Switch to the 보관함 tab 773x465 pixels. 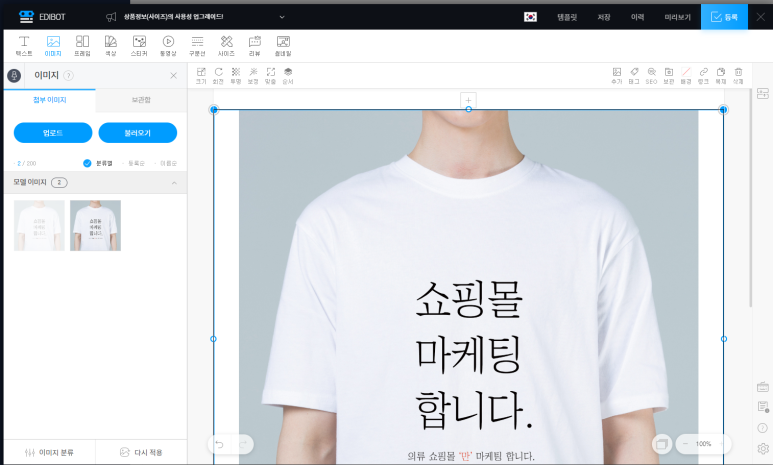(141, 100)
